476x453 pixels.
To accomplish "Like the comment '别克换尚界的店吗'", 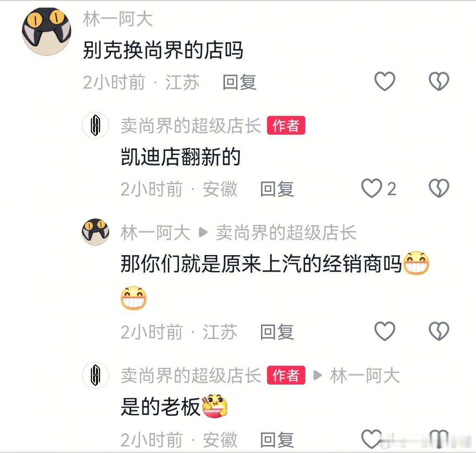I will click(384, 81).
